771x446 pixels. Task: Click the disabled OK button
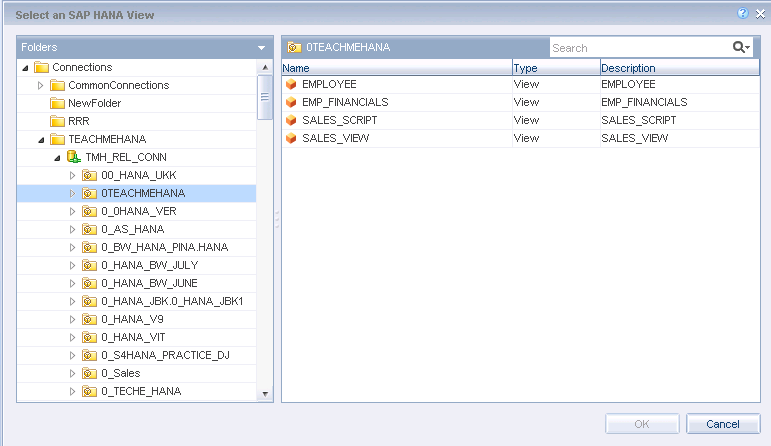pos(642,424)
